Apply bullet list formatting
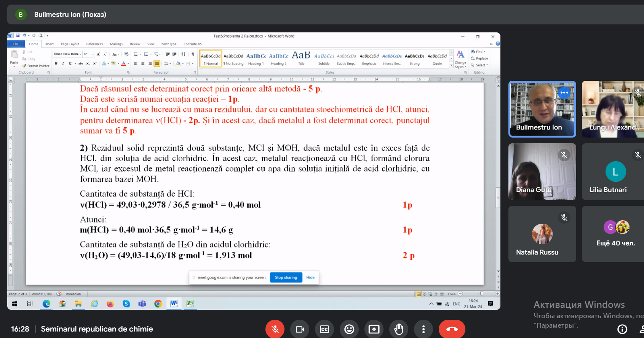 (x=136, y=54)
